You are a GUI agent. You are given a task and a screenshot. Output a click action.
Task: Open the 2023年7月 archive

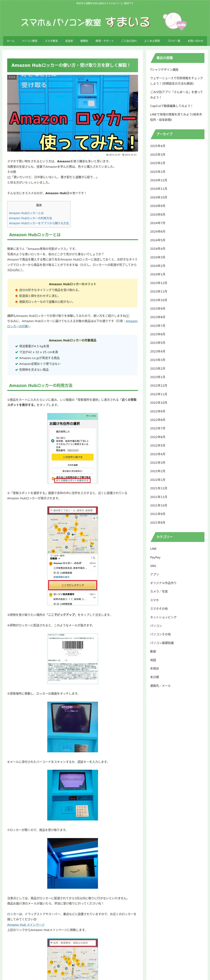(x=158, y=326)
